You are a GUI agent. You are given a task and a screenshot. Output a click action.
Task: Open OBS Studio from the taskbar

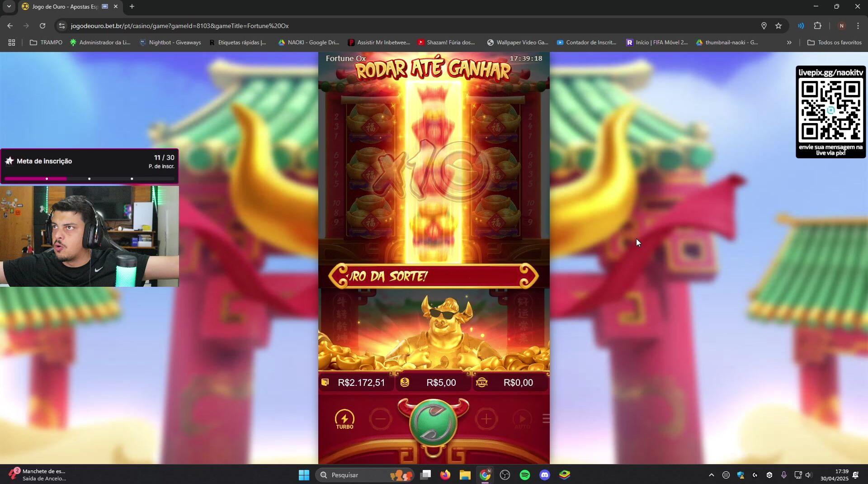505,475
